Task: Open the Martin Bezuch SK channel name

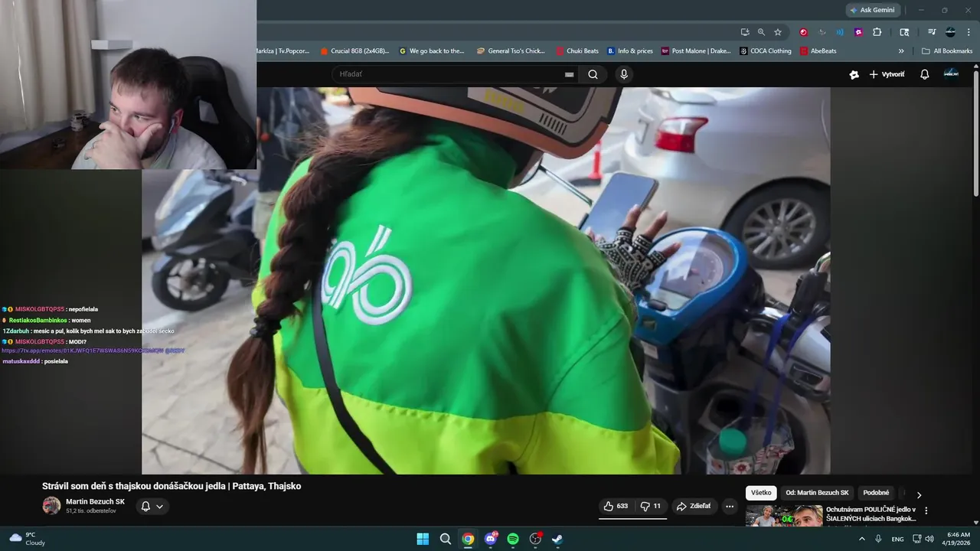Action: [x=95, y=502]
